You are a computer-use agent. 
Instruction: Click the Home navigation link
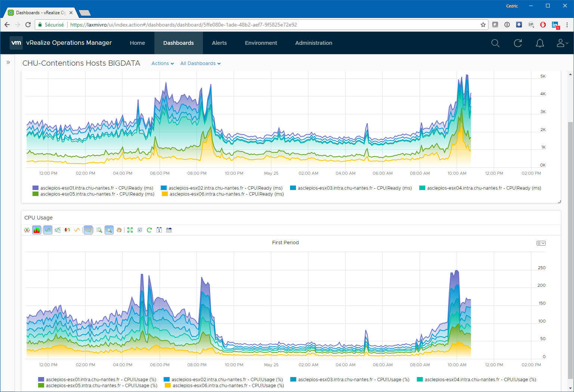point(137,43)
